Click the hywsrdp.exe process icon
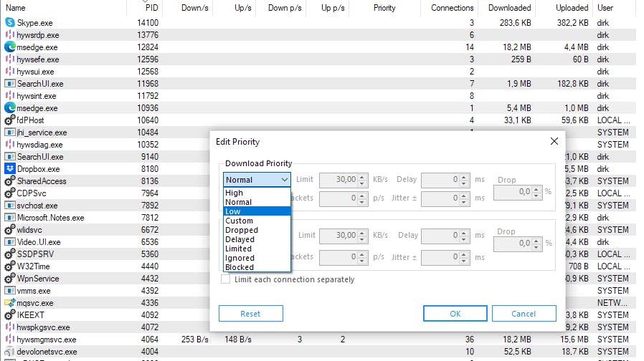 tap(10, 35)
